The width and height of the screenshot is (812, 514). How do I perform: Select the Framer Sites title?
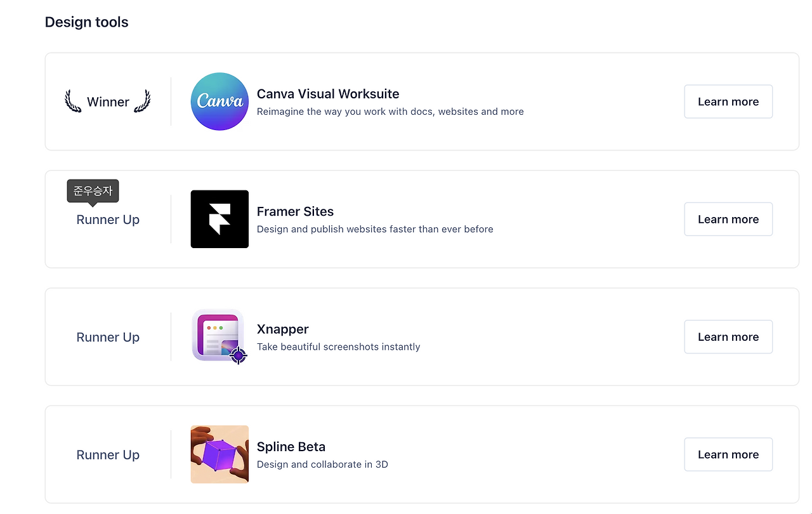(295, 211)
